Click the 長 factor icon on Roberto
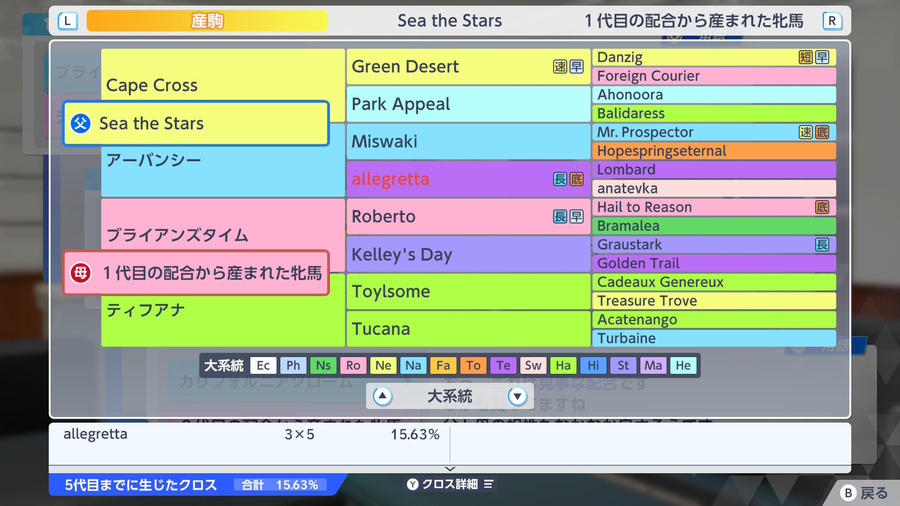Image resolution: width=900 pixels, height=506 pixels. 560,216
